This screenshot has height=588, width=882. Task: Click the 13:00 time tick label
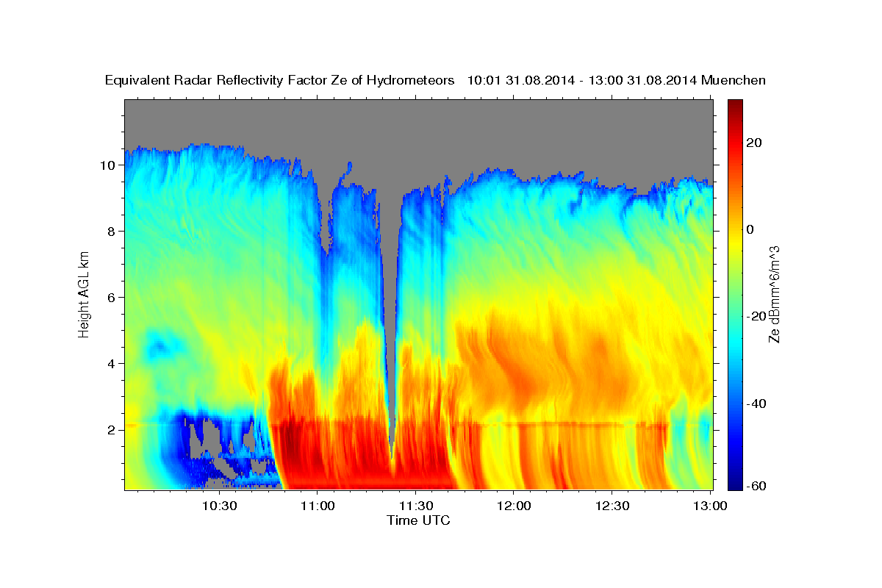point(710,506)
